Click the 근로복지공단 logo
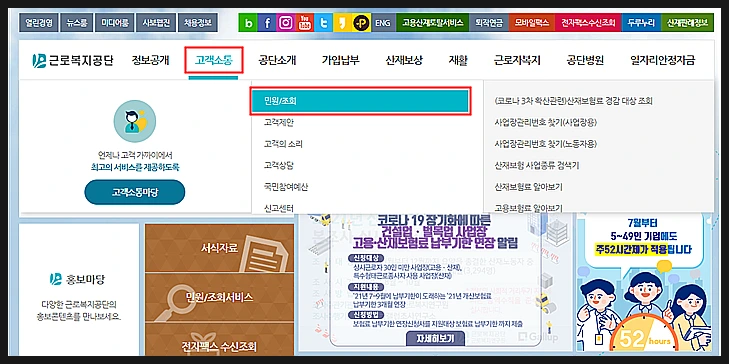Image resolution: width=729 pixels, height=364 pixels. coord(73,60)
